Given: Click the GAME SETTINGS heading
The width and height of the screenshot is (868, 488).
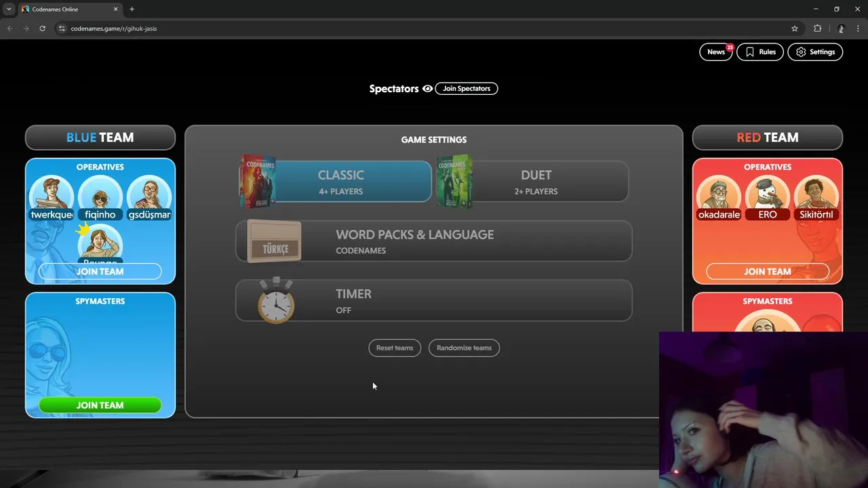Looking at the screenshot, I should click(x=434, y=140).
